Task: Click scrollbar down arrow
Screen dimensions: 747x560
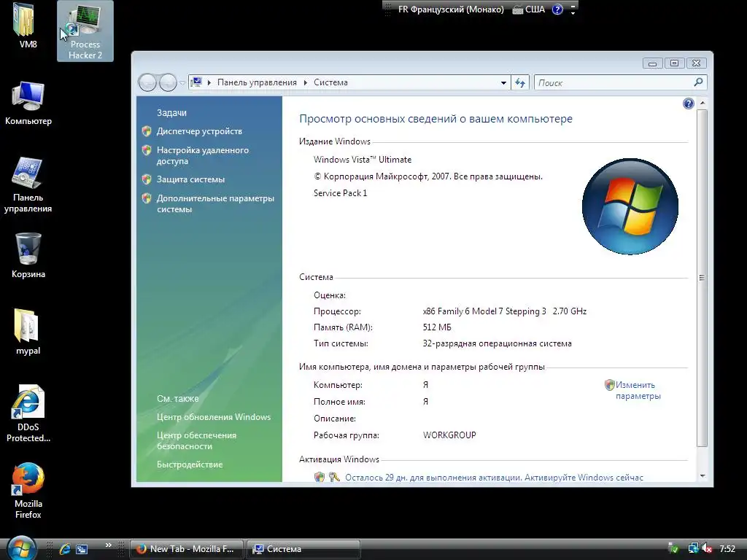Action: pyautogui.click(x=703, y=476)
